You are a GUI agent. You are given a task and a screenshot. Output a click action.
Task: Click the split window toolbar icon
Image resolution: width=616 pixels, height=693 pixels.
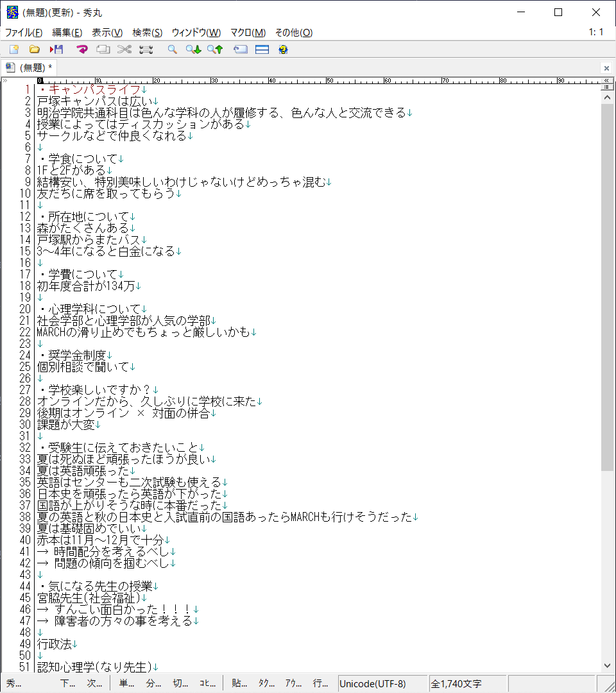coord(262,49)
